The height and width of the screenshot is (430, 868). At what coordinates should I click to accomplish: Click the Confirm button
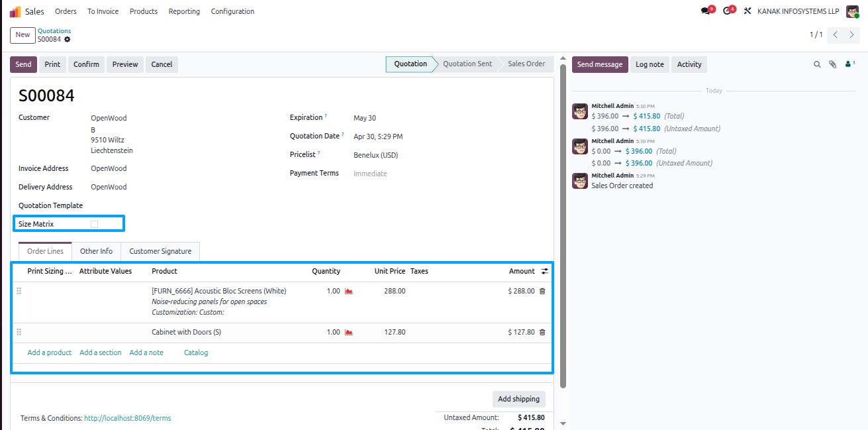86,64
